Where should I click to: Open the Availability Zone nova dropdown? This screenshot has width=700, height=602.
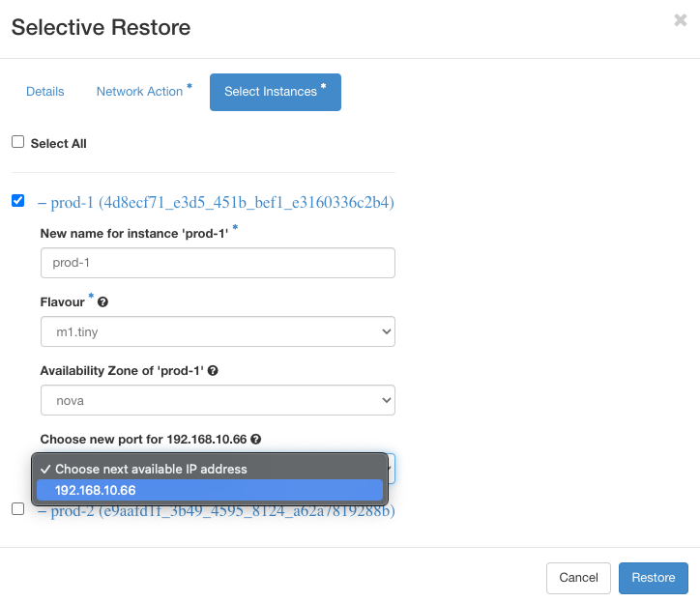point(218,399)
